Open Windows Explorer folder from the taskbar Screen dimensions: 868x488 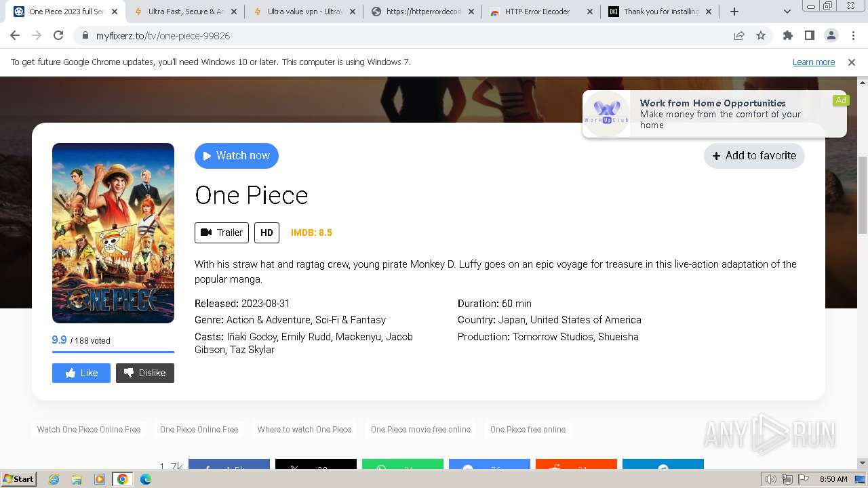click(77, 479)
